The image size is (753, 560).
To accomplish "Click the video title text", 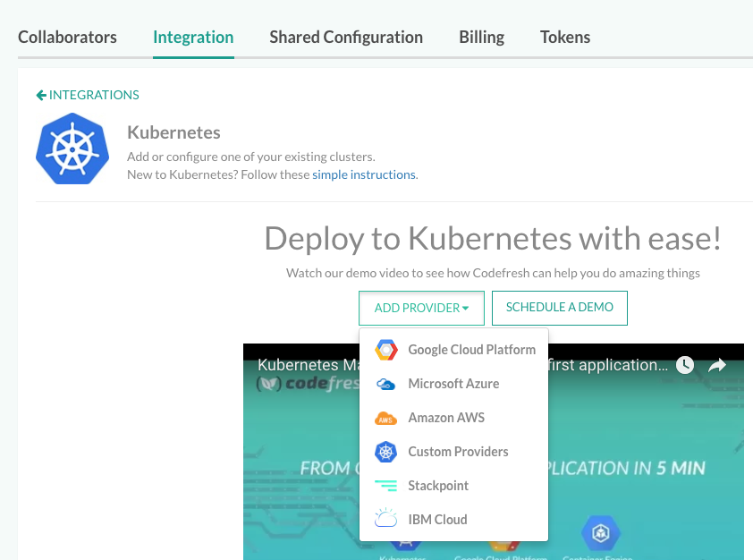I will pos(309,365).
